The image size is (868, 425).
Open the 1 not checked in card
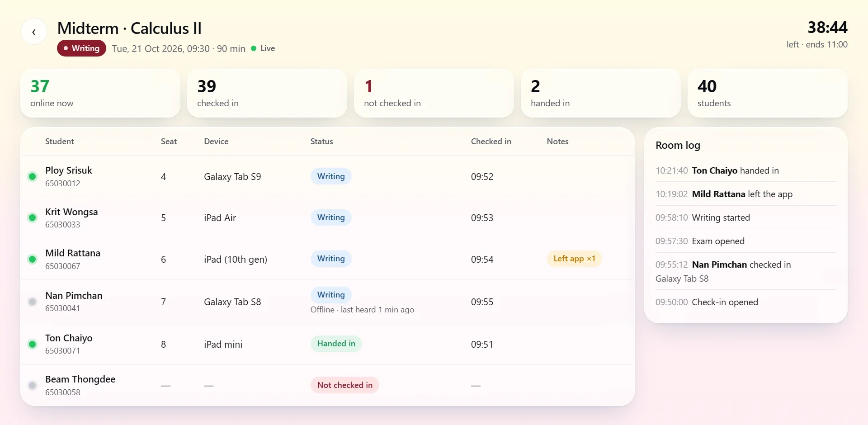[x=434, y=93]
